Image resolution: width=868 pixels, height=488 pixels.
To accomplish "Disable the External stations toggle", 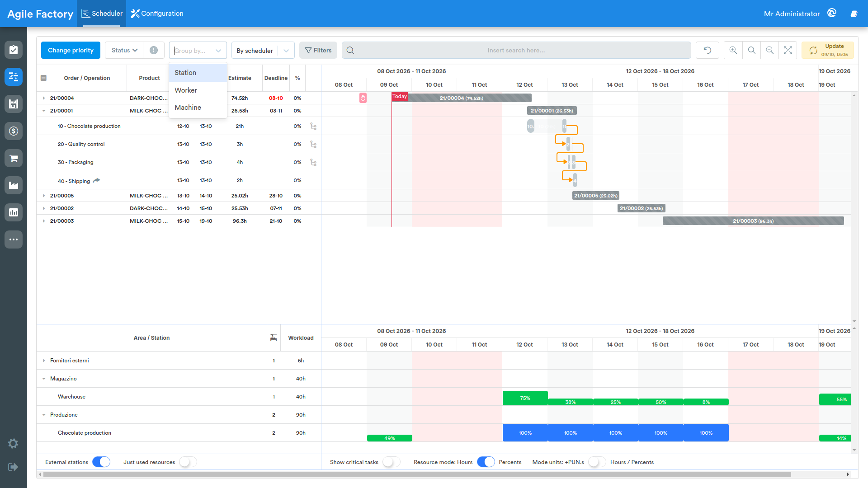I will coord(101,462).
